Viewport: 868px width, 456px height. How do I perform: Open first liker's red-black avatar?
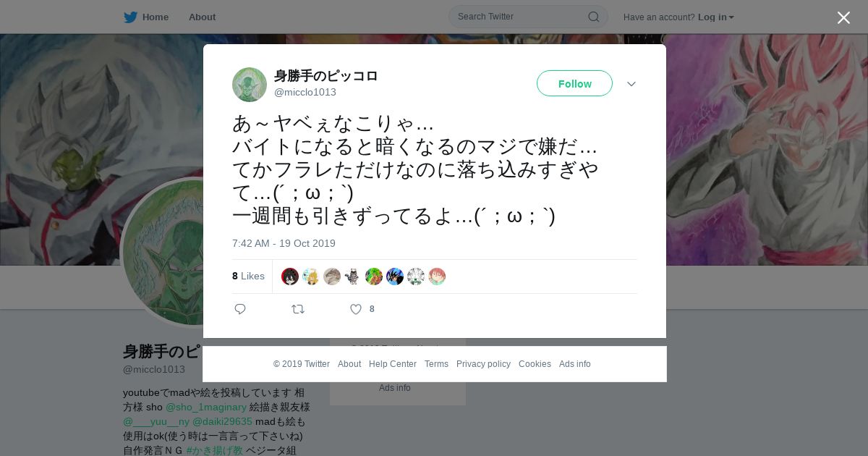290,276
